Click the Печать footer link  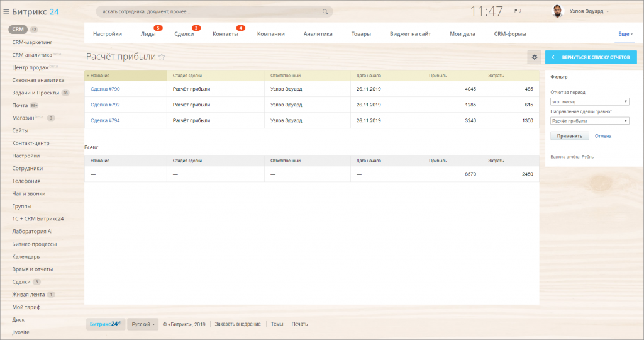pos(299,324)
